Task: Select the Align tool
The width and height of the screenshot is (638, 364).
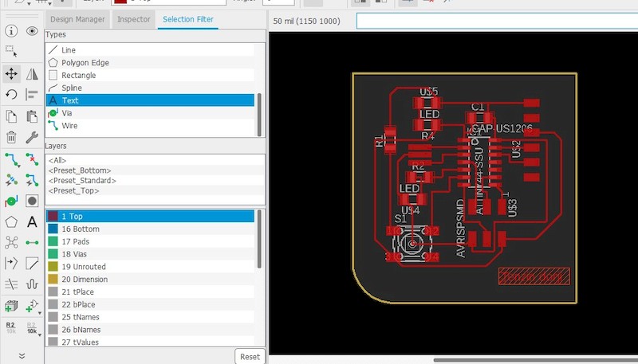Action: [32, 94]
